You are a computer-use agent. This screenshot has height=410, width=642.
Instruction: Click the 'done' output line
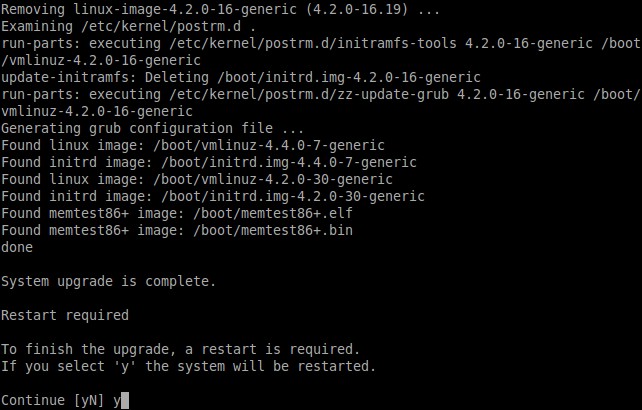[x=18, y=248]
